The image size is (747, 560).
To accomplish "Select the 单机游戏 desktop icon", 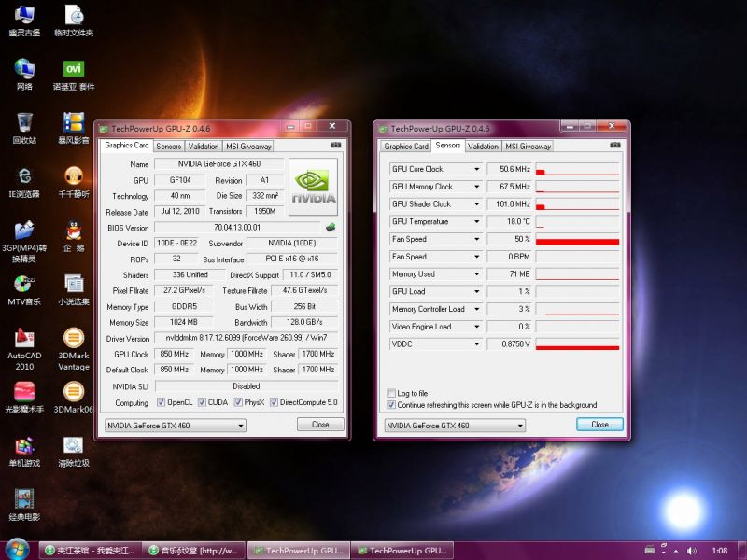I will pyautogui.click(x=24, y=452).
